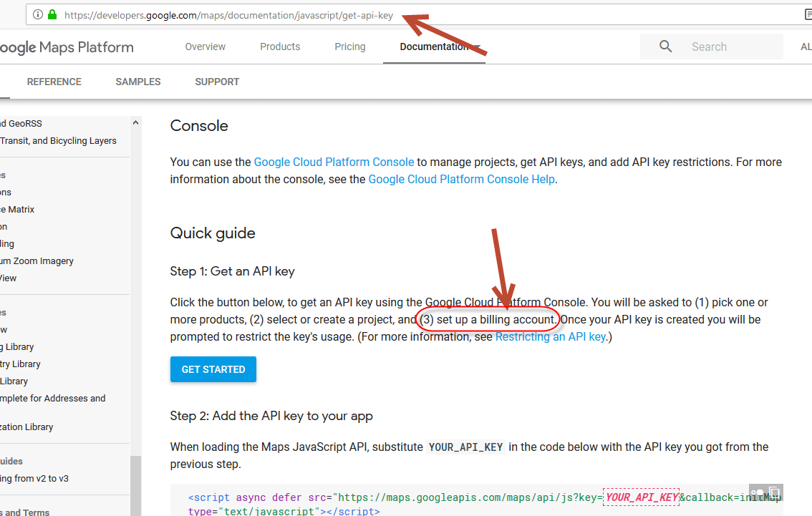Screen dimensions: 812x516
Task: Switch to the SAMPLES tab
Action: point(138,82)
